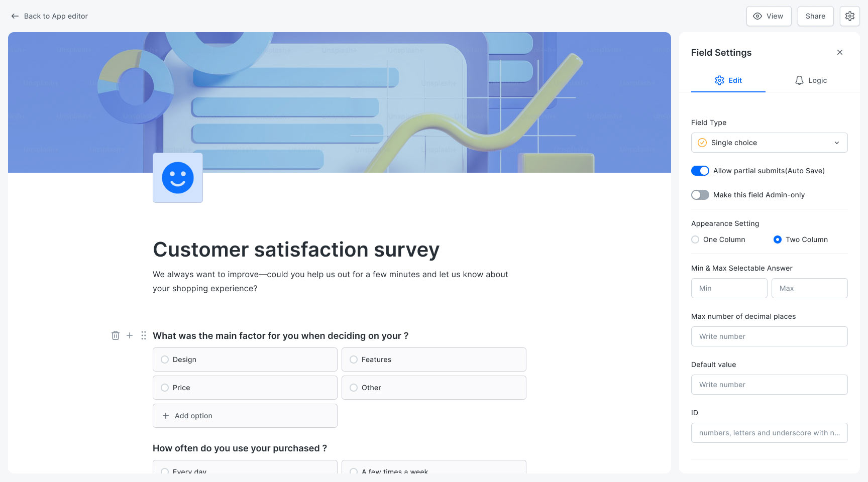Click the Default value input box
868x482 pixels.
coord(769,385)
